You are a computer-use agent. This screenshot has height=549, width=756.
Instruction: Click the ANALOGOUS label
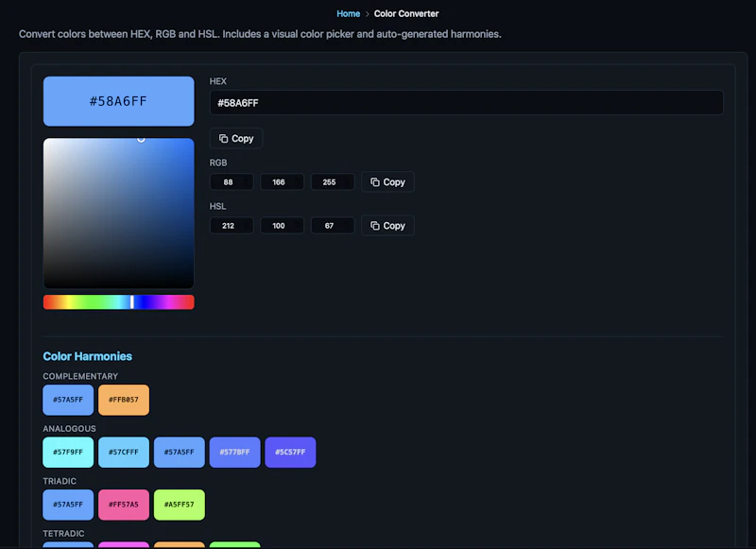click(69, 428)
